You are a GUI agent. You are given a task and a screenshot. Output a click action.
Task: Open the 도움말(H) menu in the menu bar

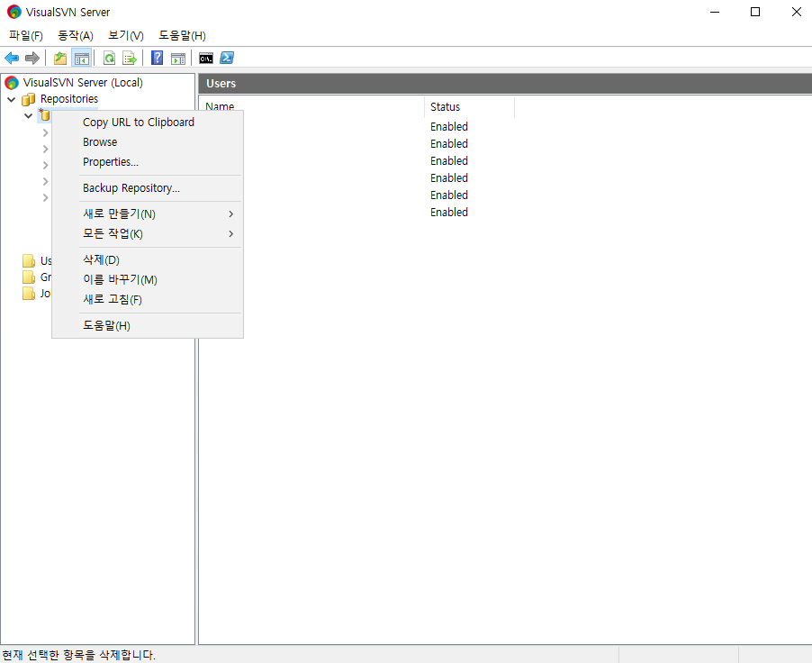point(182,36)
